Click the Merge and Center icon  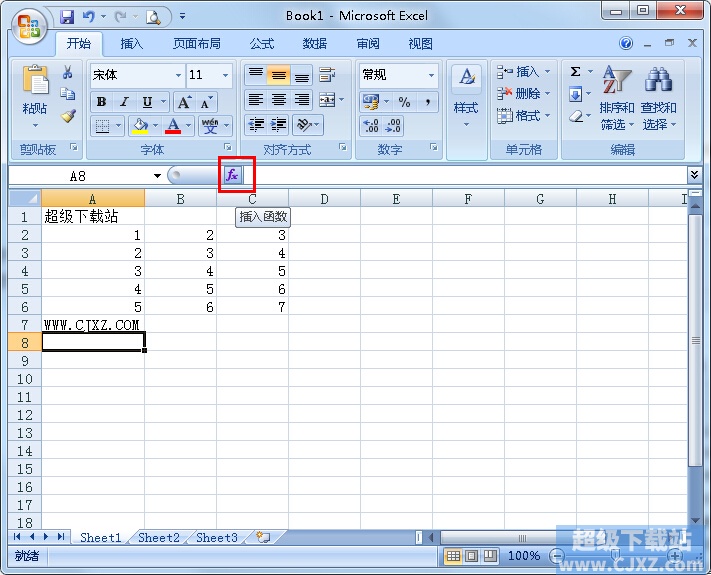327,99
